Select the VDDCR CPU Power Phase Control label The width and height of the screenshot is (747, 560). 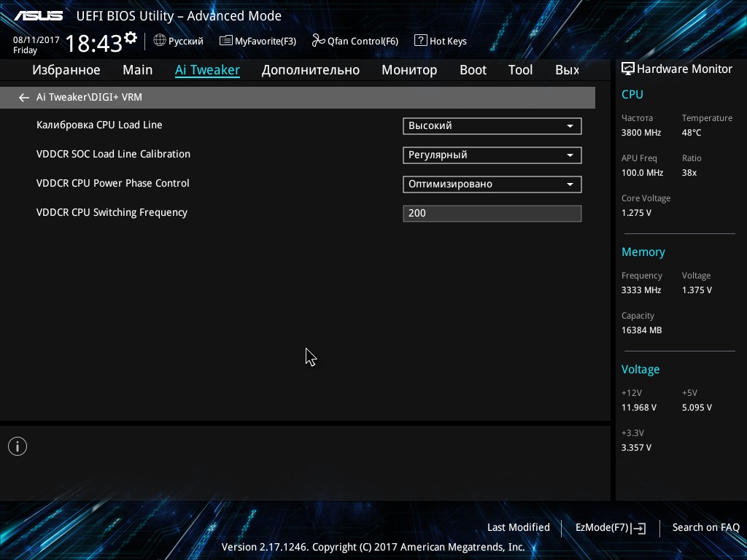point(112,183)
